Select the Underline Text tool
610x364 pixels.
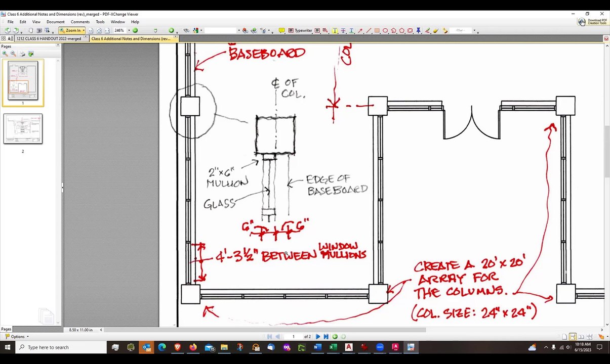tap(352, 30)
